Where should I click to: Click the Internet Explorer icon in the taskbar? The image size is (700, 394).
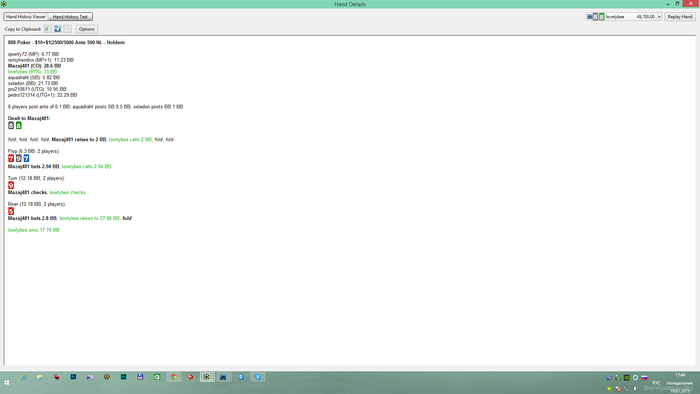(x=23, y=377)
